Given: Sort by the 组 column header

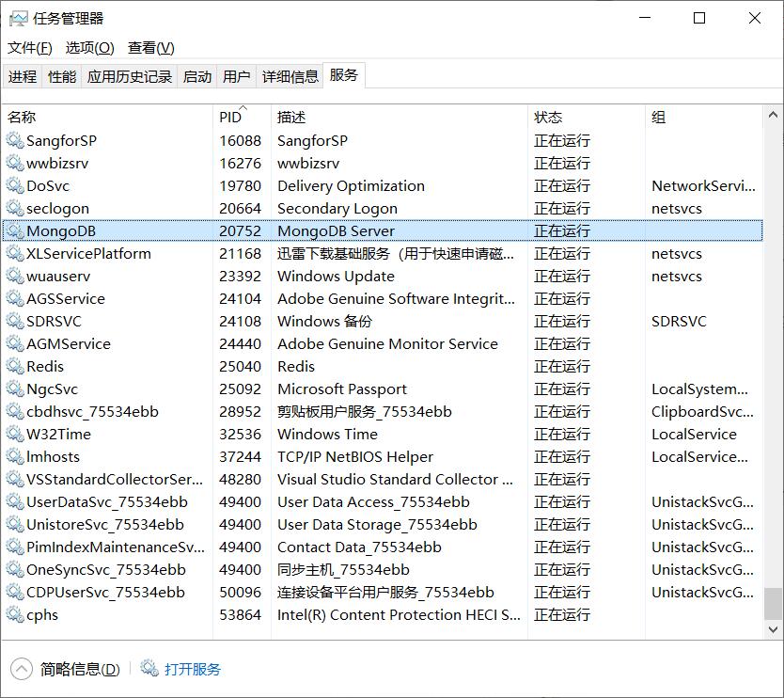Looking at the screenshot, I should 704,117.
